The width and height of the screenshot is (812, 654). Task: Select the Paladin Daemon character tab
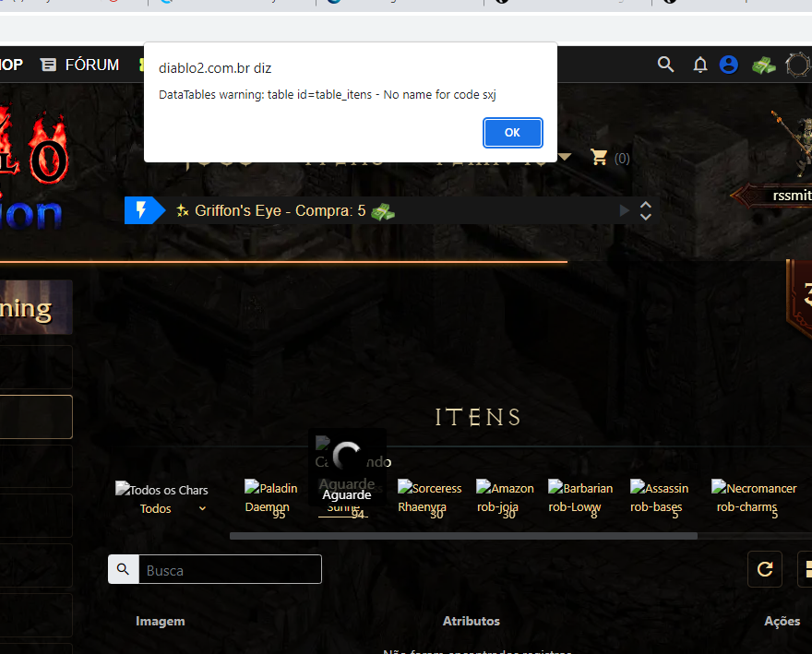[x=271, y=498]
